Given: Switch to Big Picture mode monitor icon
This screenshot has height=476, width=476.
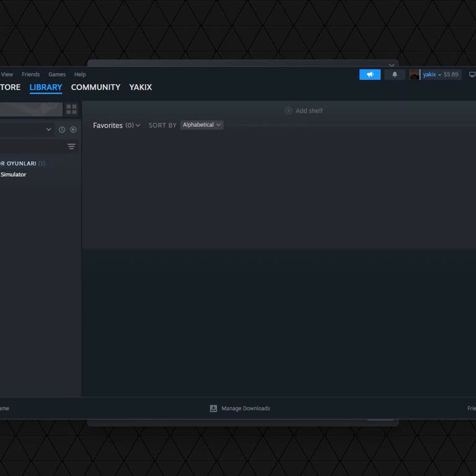Looking at the screenshot, I should pyautogui.click(x=472, y=74).
